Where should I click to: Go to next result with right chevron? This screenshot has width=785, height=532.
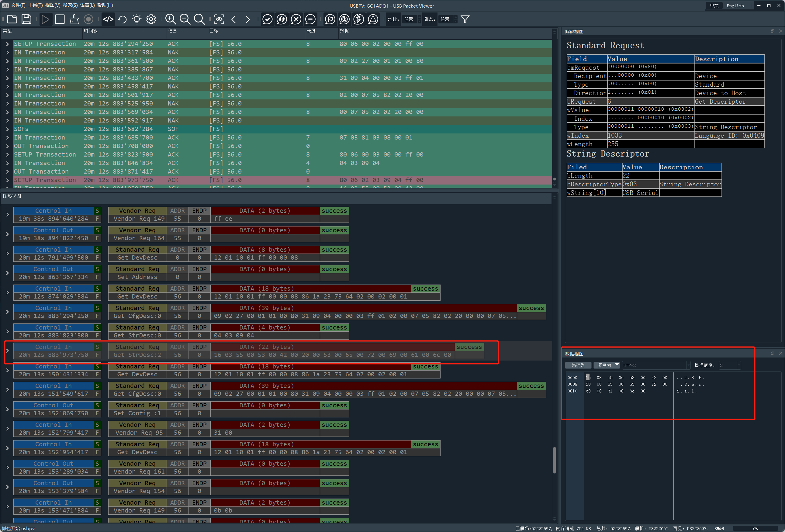[x=247, y=19]
